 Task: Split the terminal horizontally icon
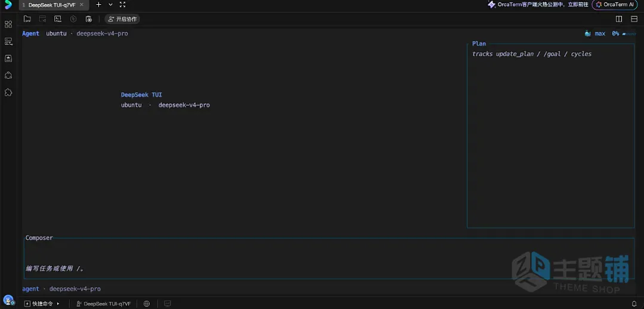tap(633, 19)
